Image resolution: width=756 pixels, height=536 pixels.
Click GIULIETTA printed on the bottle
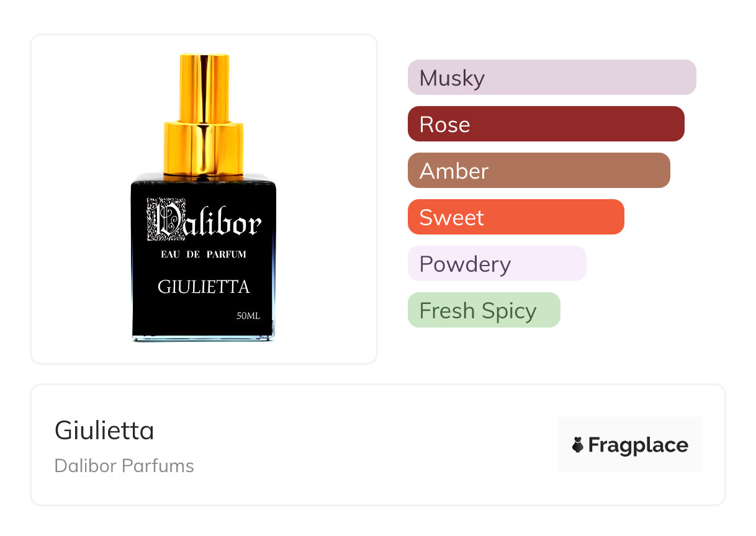pyautogui.click(x=204, y=287)
